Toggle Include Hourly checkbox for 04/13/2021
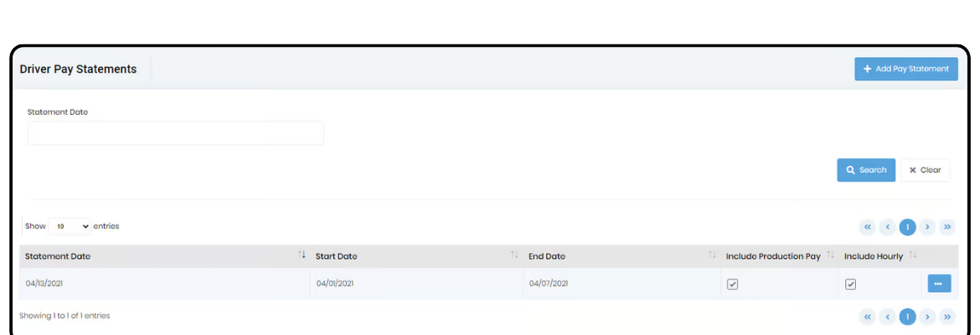This screenshot has width=980, height=335. tap(850, 284)
